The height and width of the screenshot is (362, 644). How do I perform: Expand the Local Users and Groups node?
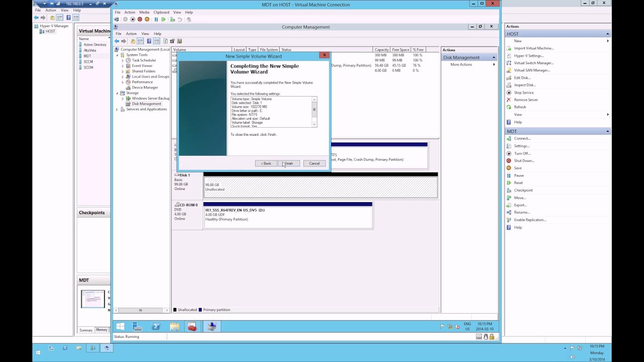tap(123, 77)
